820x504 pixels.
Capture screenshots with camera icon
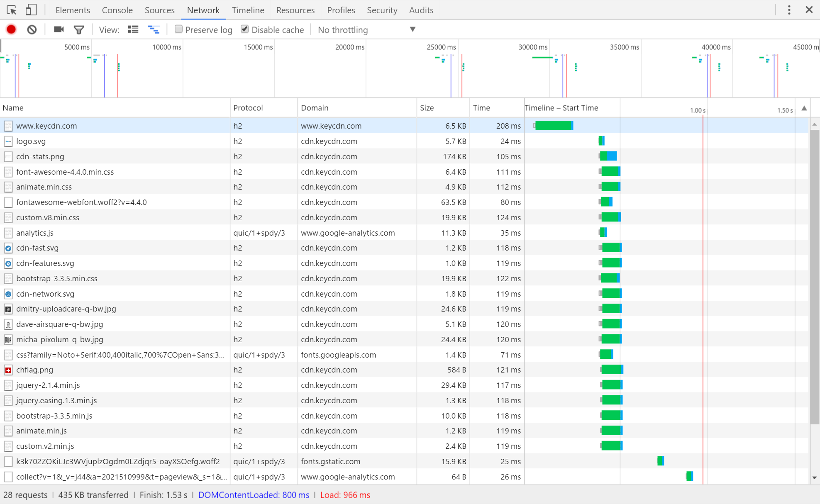pyautogui.click(x=59, y=29)
